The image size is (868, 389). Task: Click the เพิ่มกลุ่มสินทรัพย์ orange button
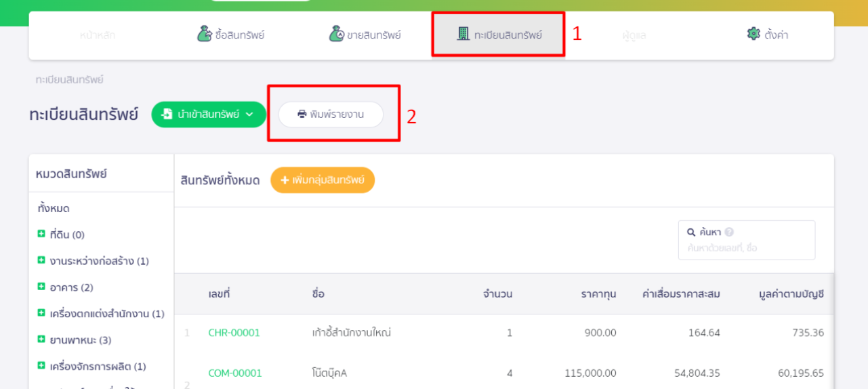coord(323,180)
